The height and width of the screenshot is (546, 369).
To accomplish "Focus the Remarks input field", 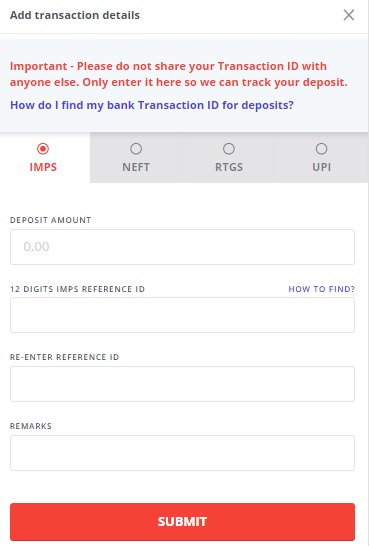I will point(182,453).
